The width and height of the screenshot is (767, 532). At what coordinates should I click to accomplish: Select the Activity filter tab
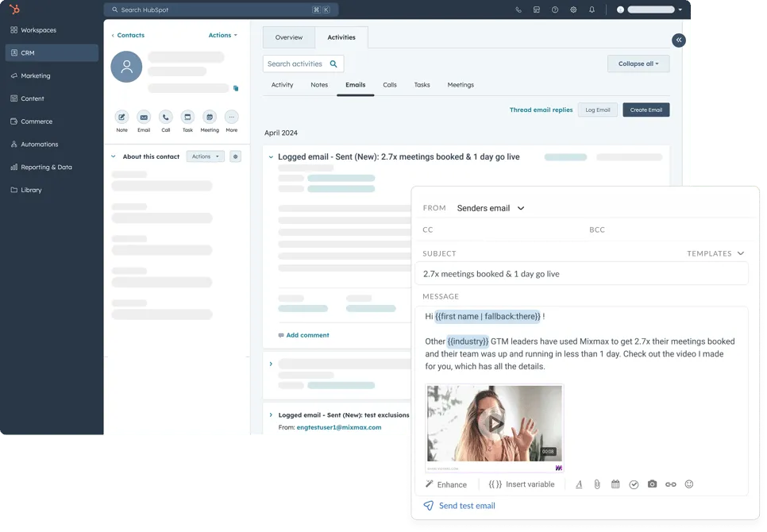coord(282,85)
